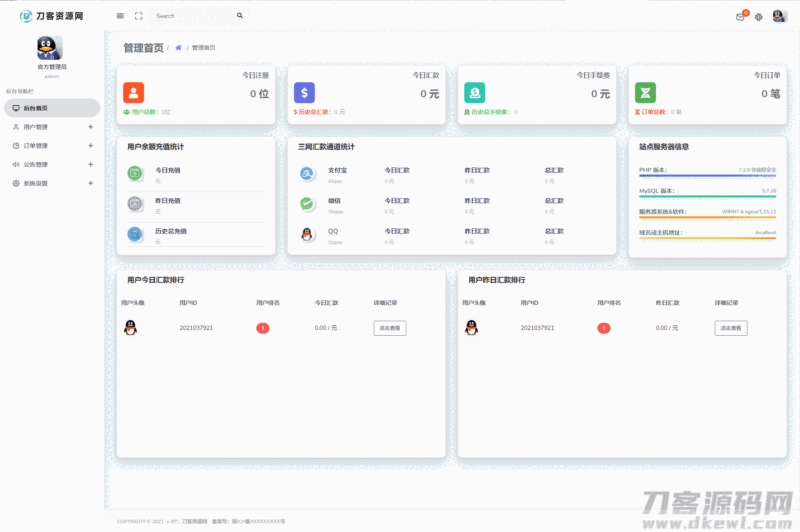The height and width of the screenshot is (532, 800).
Task: Click the sidebar admin penguin avatar
Action: (x=50, y=48)
